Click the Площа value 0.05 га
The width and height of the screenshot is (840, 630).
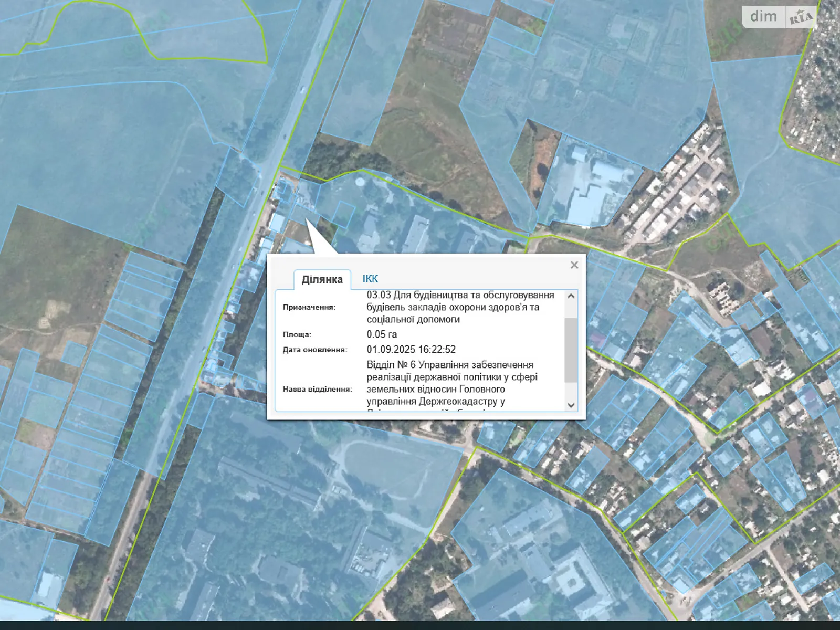[x=382, y=334]
